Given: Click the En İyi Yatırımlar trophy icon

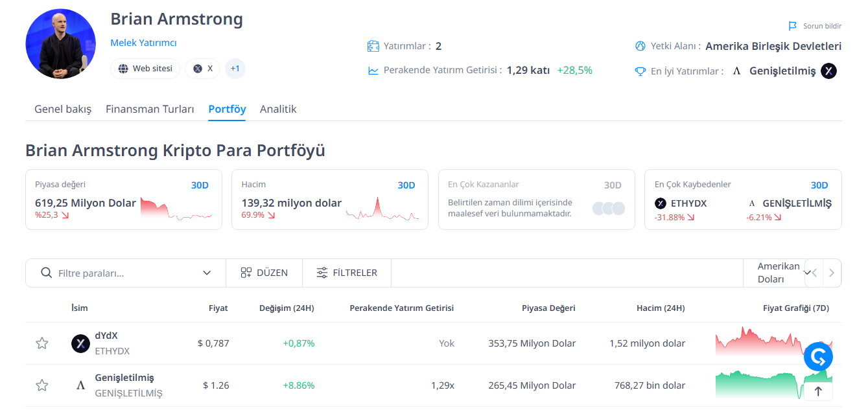Looking at the screenshot, I should pos(640,71).
